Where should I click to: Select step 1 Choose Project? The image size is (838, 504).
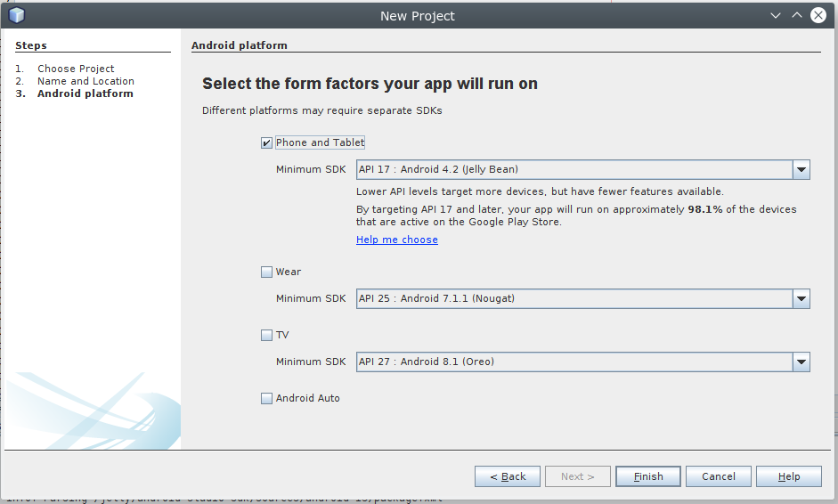(x=76, y=69)
